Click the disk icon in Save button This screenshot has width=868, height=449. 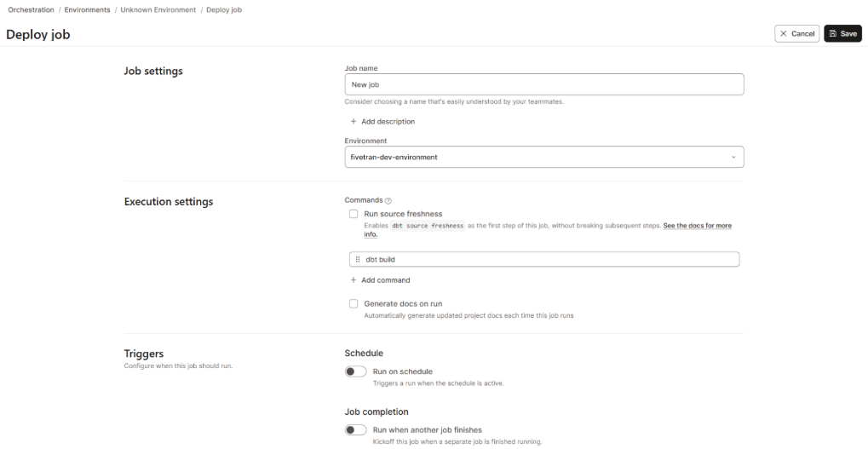833,34
